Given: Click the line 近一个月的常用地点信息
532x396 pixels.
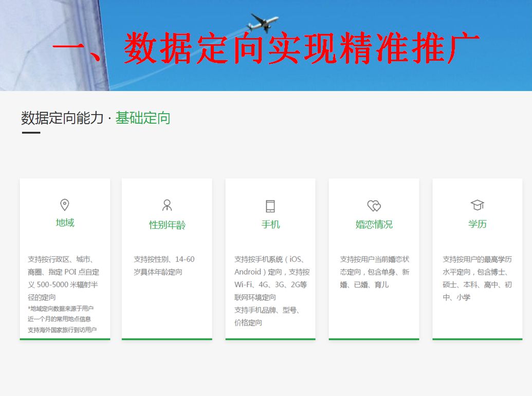Looking at the screenshot, I should (x=60, y=319).
